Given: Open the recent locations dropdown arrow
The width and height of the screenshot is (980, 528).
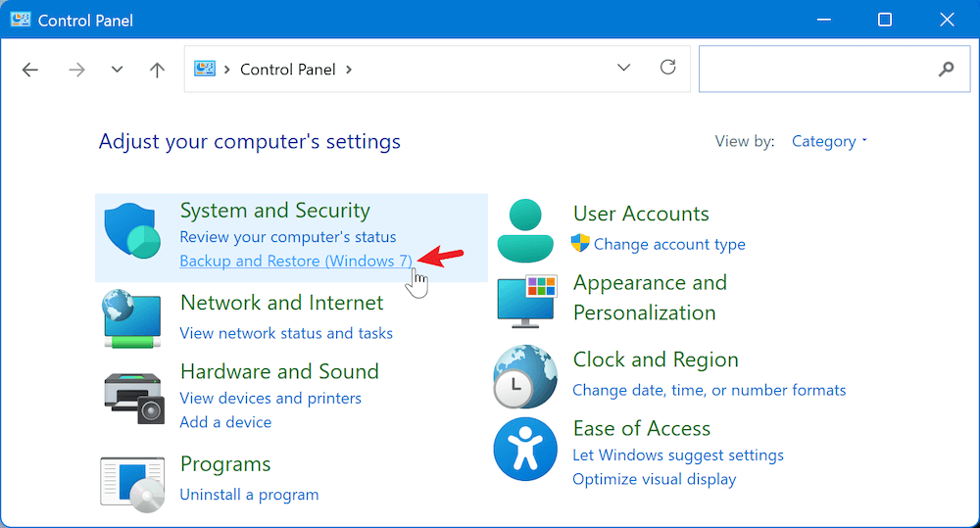Looking at the screenshot, I should click(117, 70).
